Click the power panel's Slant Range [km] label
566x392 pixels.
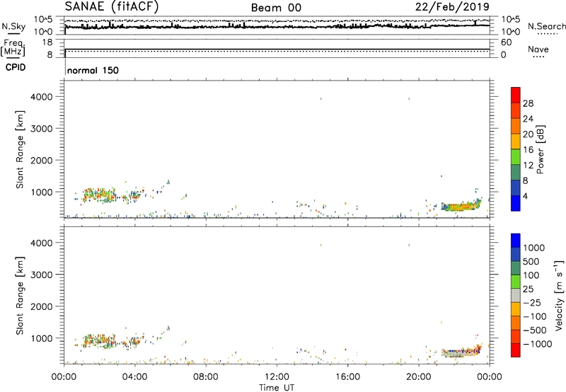pyautogui.click(x=20, y=149)
